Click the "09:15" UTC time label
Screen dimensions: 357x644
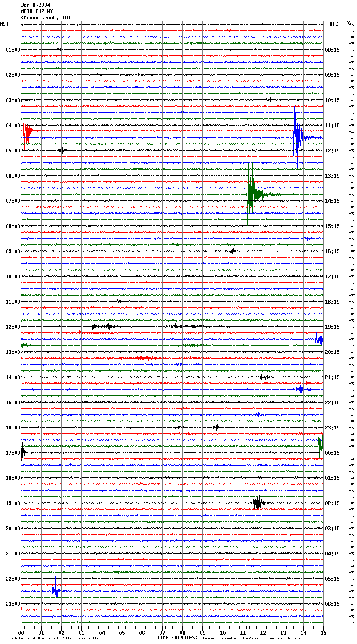[332, 75]
